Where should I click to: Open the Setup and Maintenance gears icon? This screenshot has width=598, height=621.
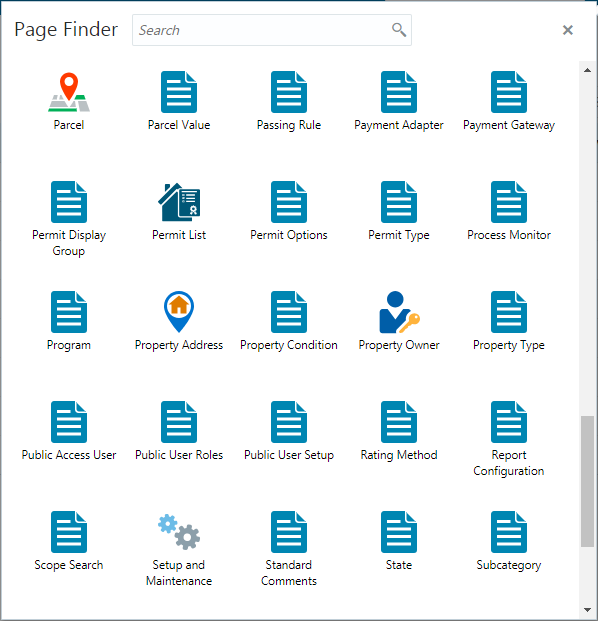(x=179, y=532)
